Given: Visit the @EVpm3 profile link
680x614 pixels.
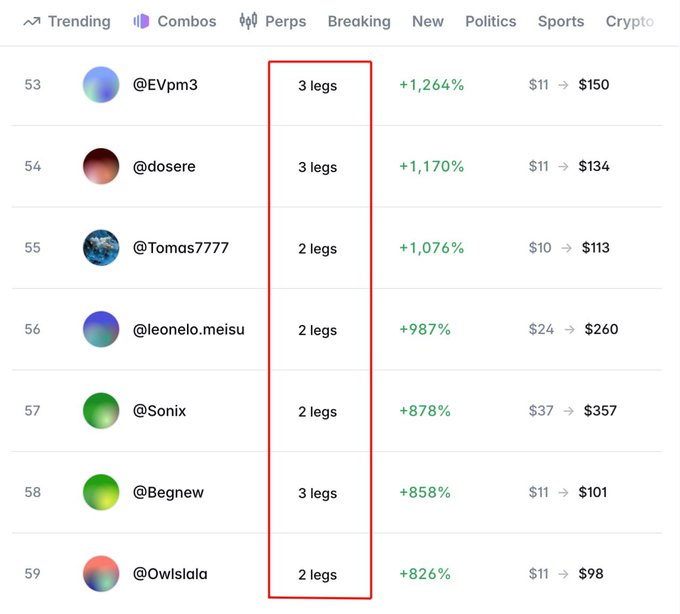Looking at the screenshot, I should click(165, 85).
